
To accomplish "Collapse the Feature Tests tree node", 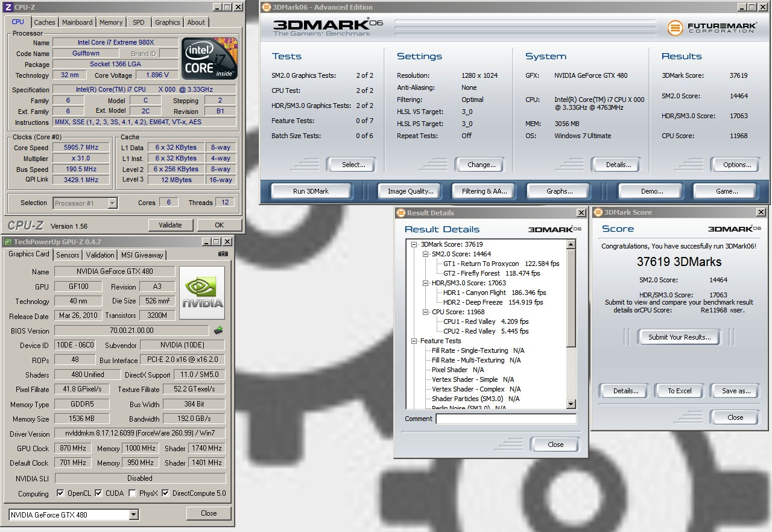I will [x=414, y=341].
